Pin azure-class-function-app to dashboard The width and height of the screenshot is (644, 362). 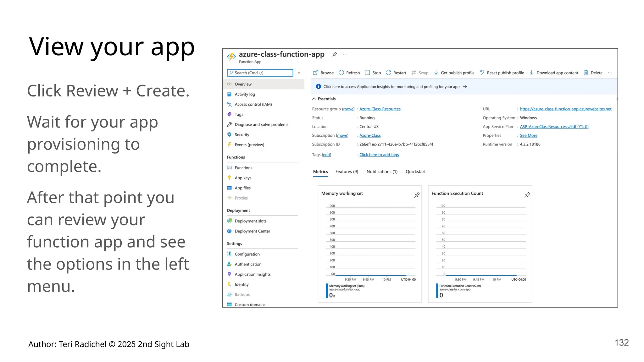point(335,54)
